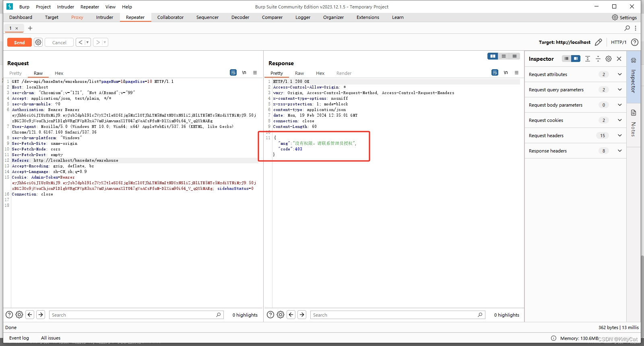The height and width of the screenshot is (346, 644).
Task: Open request search help icon
Action: pyautogui.click(x=9, y=315)
